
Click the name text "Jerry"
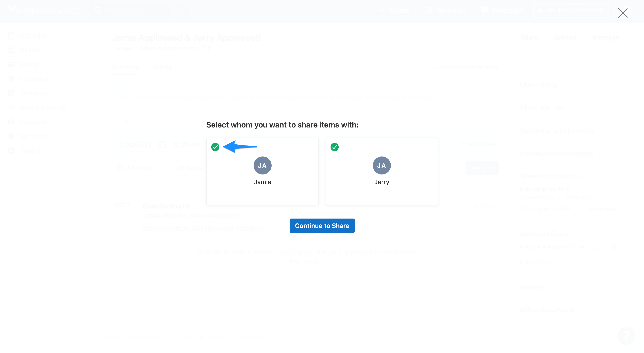point(382,182)
